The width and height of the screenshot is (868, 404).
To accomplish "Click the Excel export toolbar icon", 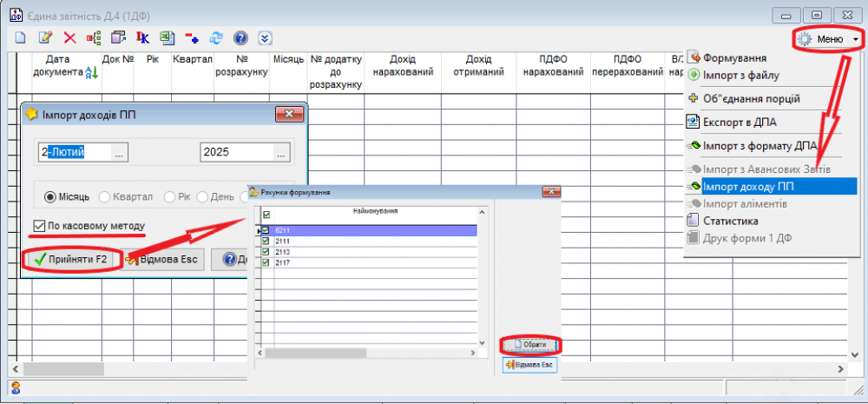I will coord(168,38).
